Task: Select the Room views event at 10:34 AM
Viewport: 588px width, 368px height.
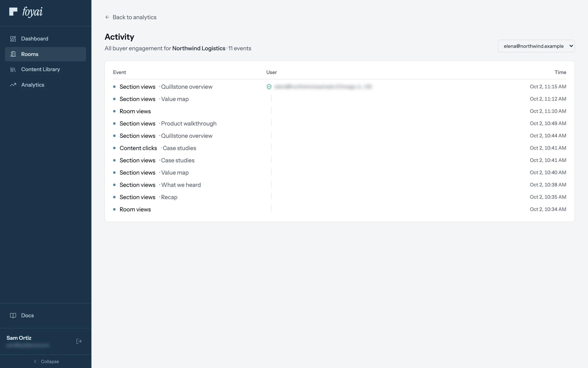Action: [x=340, y=209]
